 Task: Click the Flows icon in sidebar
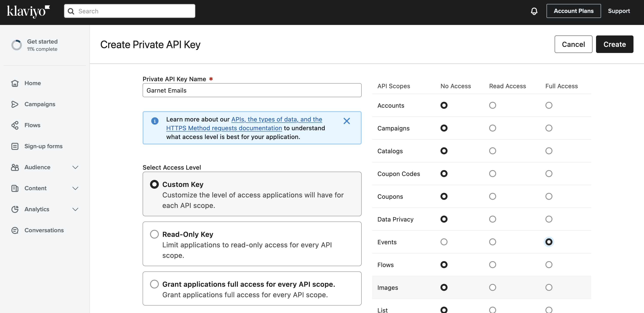[x=15, y=125]
